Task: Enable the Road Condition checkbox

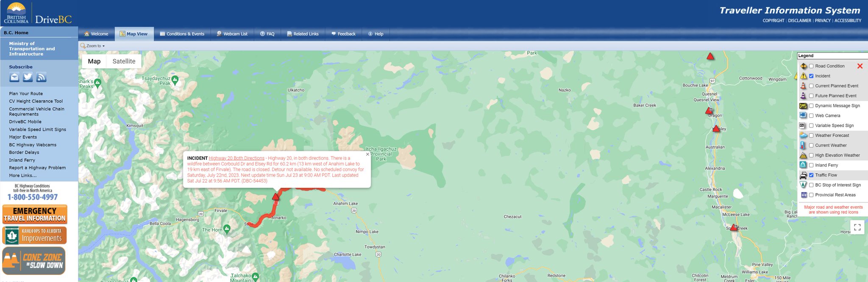Action: (811, 66)
